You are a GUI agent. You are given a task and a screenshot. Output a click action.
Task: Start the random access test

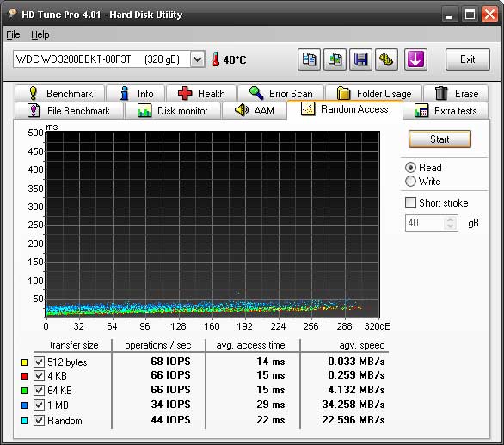click(439, 139)
